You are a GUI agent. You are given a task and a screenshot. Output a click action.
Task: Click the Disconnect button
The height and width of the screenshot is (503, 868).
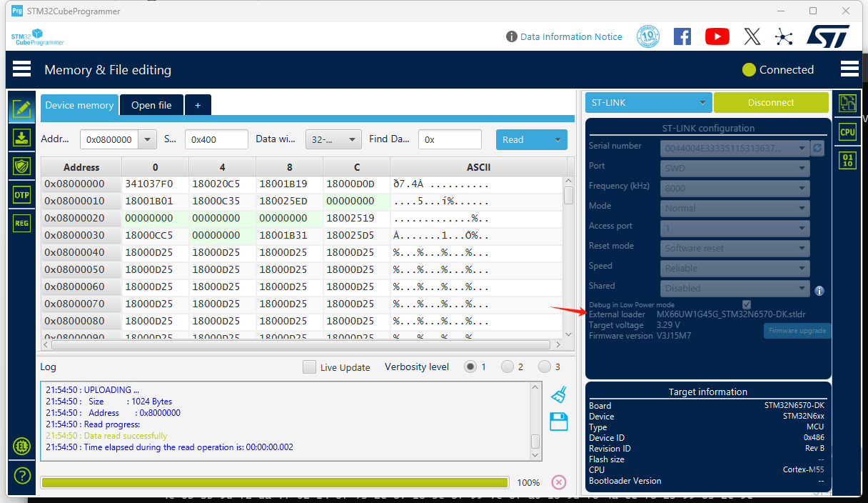771,103
